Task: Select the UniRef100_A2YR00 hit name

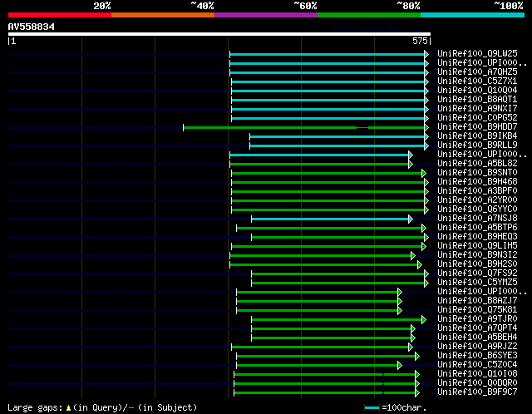Action: 477,200
